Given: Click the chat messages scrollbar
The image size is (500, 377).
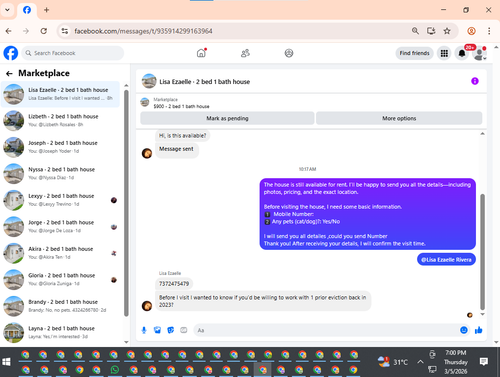Looking at the screenshot, I should pos(482,252).
